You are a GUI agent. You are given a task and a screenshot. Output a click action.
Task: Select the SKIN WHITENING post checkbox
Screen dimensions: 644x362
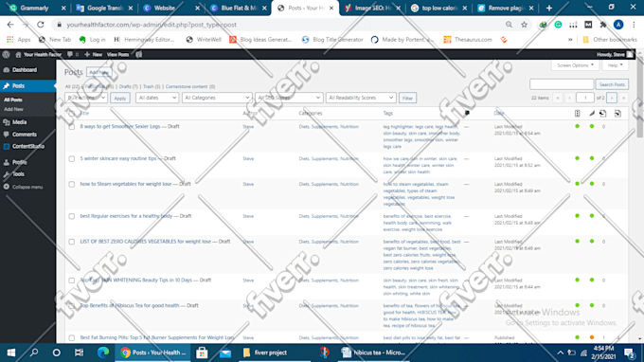[x=72, y=281]
